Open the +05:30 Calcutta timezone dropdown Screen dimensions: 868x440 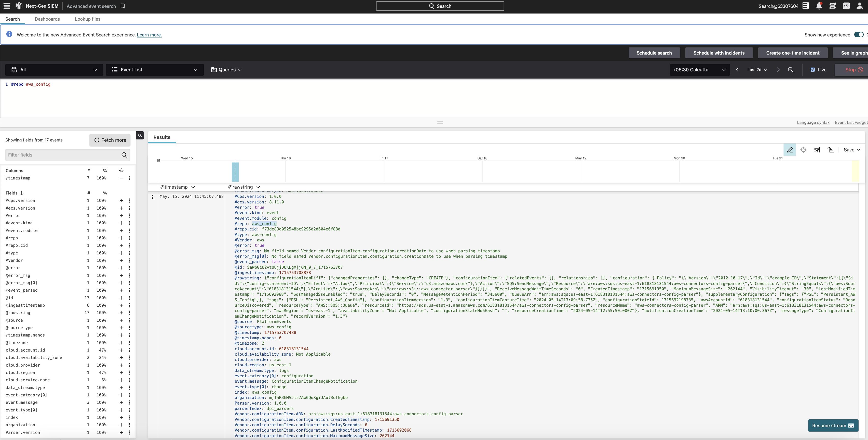(699, 70)
